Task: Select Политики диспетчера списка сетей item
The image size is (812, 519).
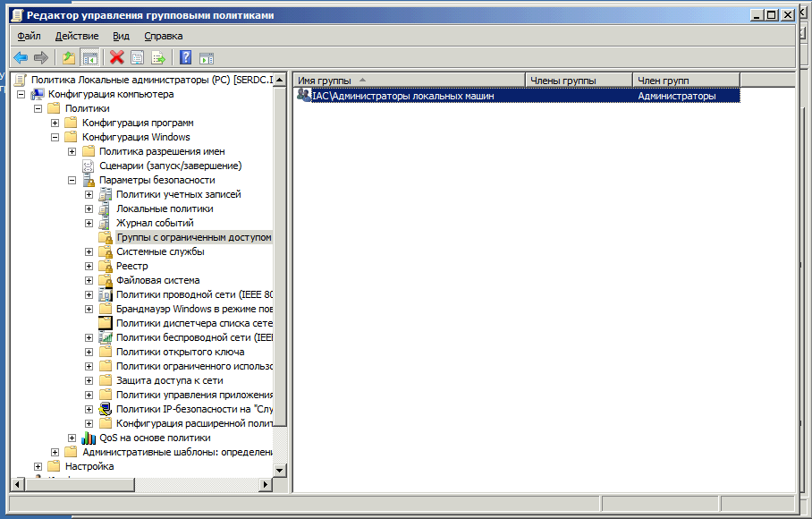Action: (x=194, y=323)
